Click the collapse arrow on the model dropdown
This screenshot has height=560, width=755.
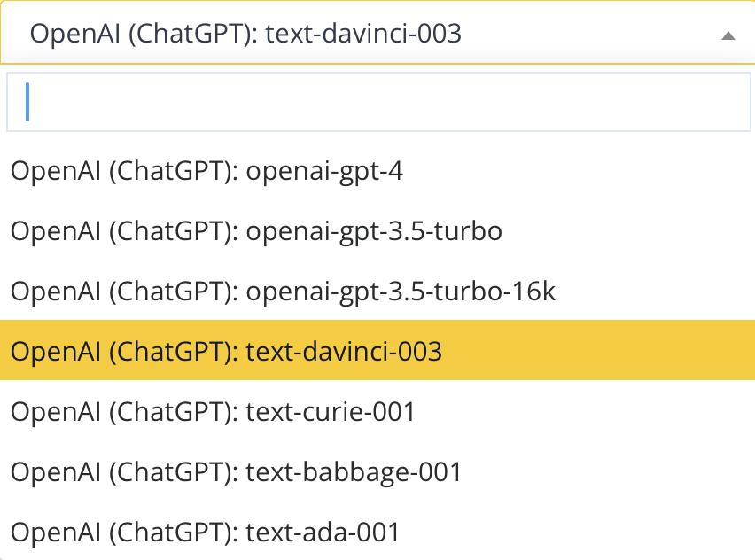point(728,35)
